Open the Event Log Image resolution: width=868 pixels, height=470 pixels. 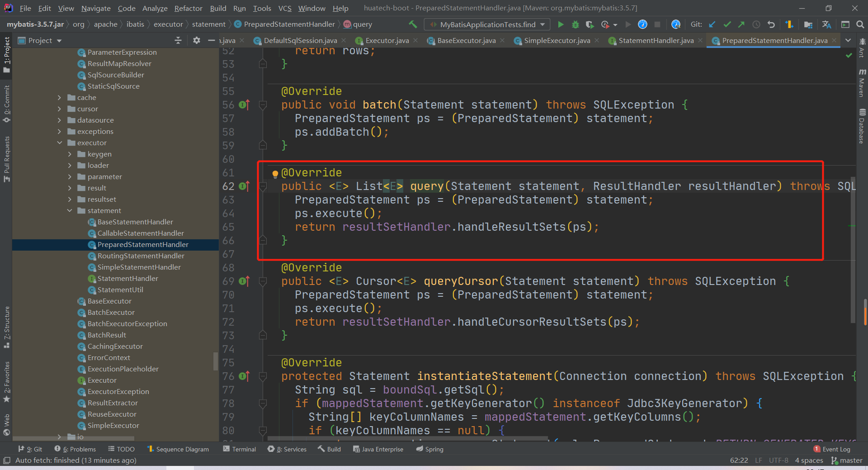coord(832,449)
